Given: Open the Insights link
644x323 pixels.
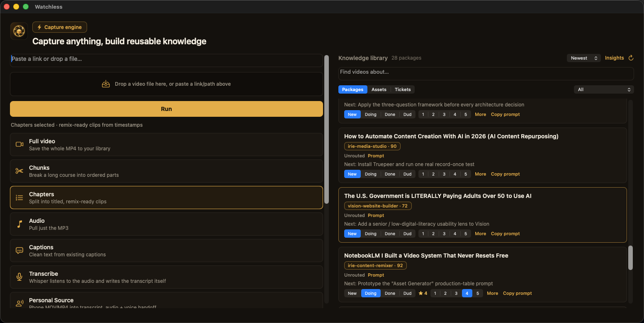Looking at the screenshot, I should tap(615, 58).
